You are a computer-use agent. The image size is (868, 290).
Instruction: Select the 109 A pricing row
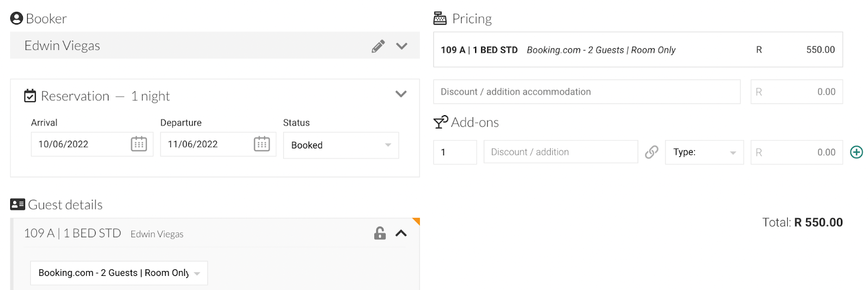coord(637,50)
